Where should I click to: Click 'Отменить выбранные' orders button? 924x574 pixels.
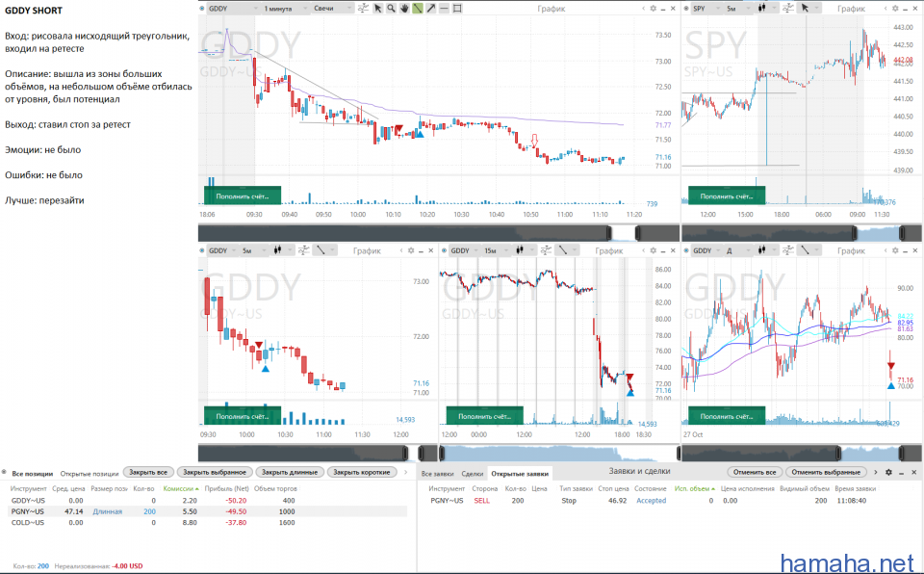pyautogui.click(x=826, y=472)
